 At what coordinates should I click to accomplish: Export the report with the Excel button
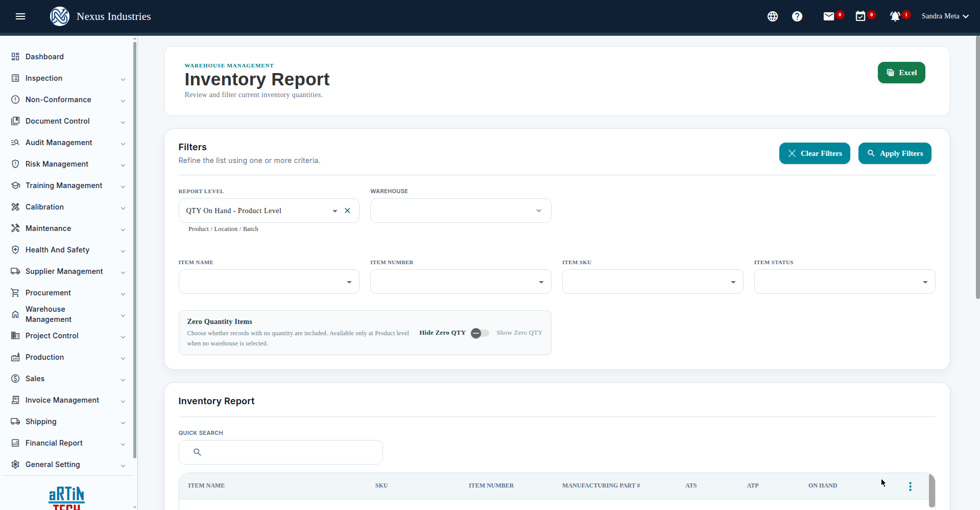tap(901, 73)
